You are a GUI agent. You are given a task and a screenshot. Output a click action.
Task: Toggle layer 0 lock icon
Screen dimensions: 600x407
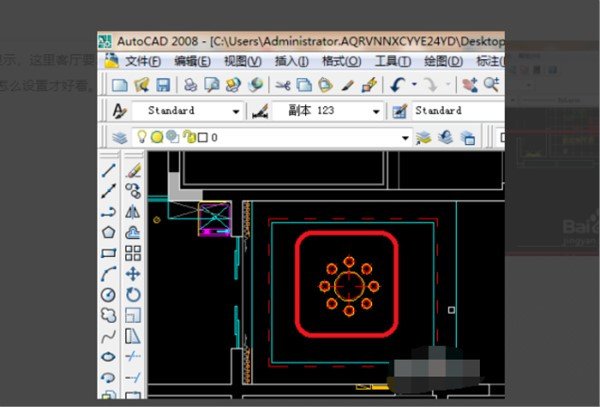coord(187,137)
